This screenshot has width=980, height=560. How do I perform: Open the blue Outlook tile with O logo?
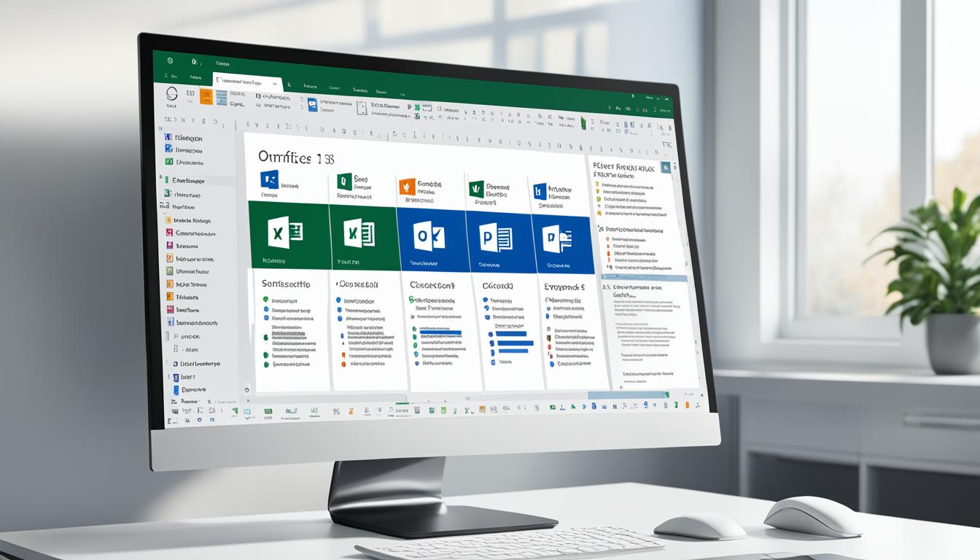pyautogui.click(x=433, y=239)
